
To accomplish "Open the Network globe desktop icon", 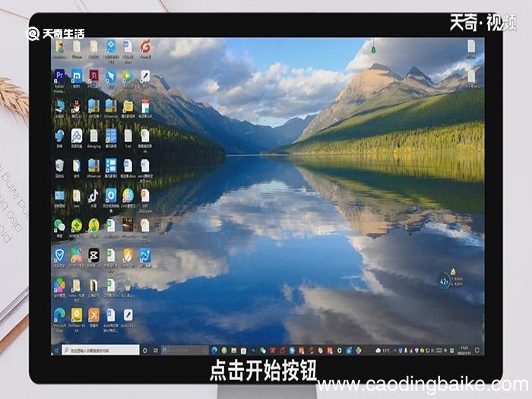I will [59, 136].
